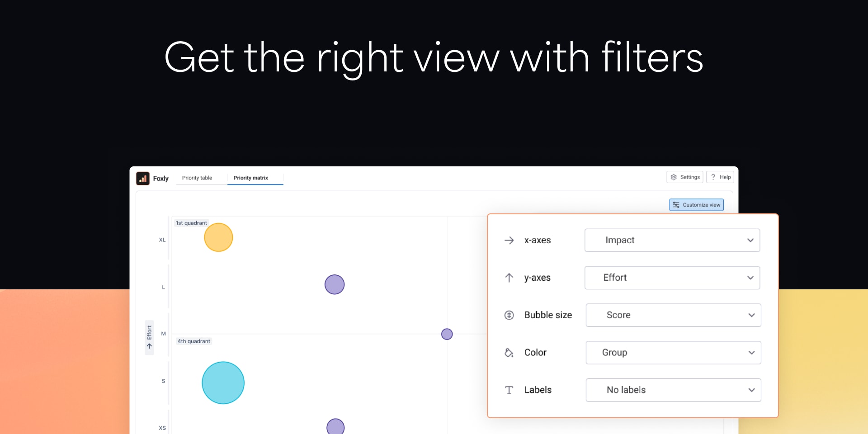Image resolution: width=868 pixels, height=434 pixels.
Task: Click the Bubble size circle icon
Action: [509, 315]
